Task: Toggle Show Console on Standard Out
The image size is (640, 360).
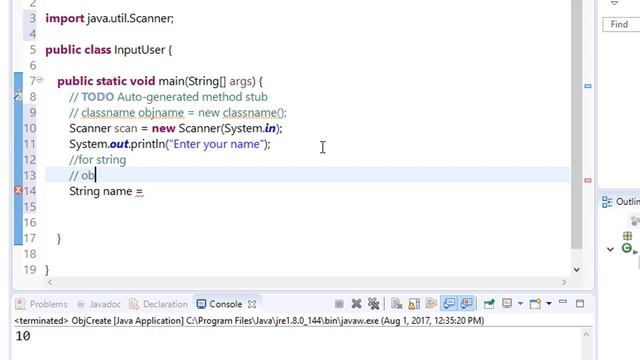Action: pyautogui.click(x=449, y=304)
